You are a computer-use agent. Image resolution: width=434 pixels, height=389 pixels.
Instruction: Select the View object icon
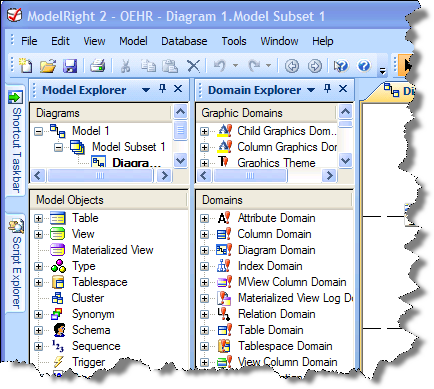tap(58, 234)
